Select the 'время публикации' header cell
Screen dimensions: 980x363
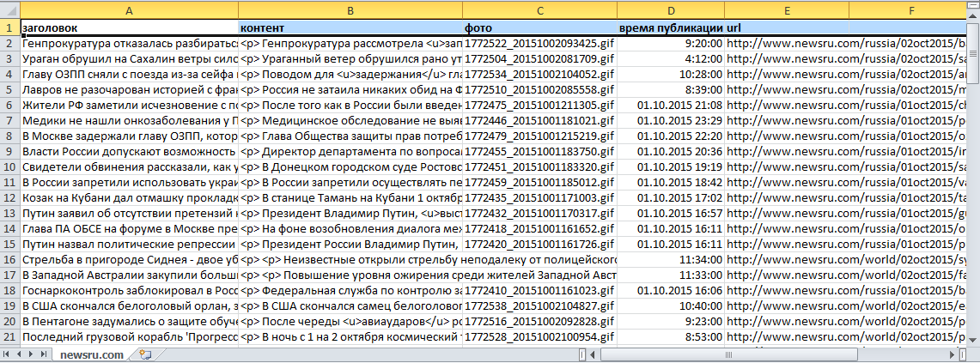pyautogui.click(x=672, y=28)
